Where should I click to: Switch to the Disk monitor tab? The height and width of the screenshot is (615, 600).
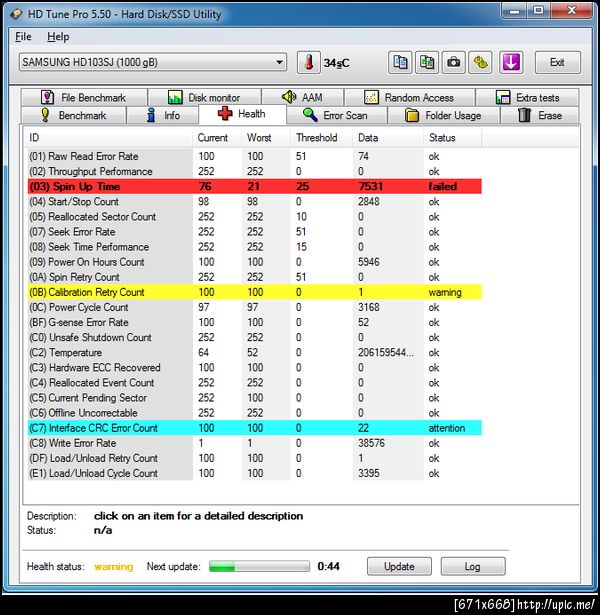(205, 97)
